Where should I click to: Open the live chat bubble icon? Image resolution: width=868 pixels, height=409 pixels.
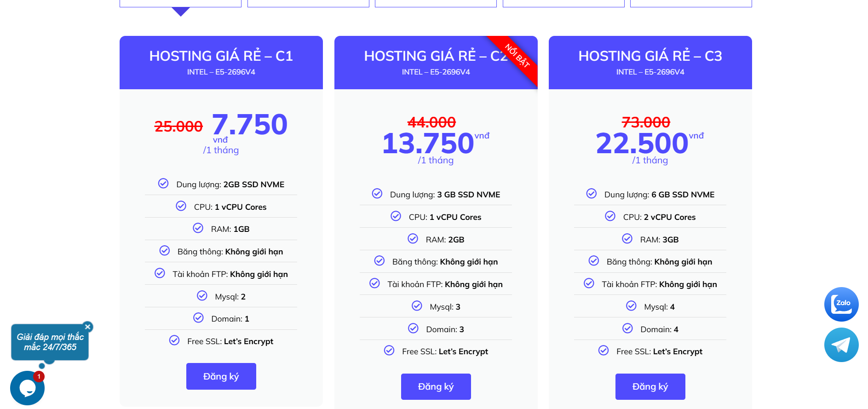[27, 388]
